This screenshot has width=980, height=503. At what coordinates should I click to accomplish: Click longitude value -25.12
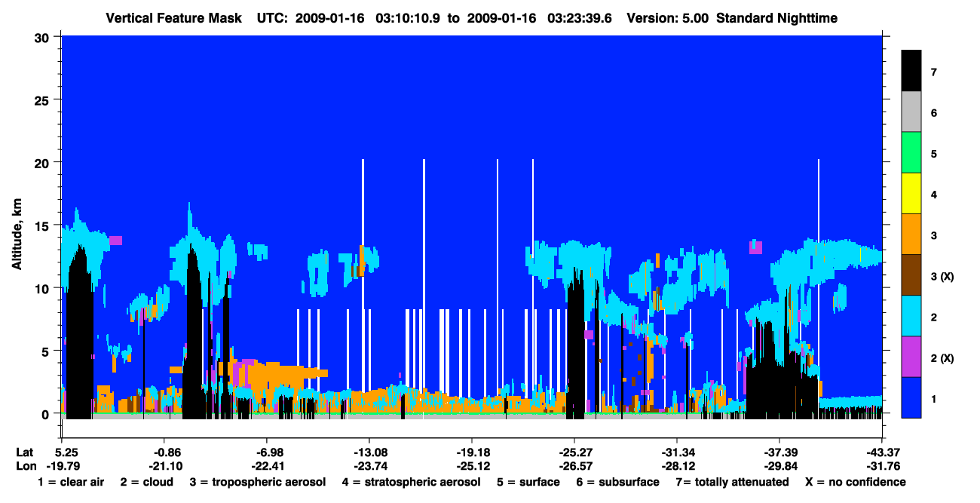pyautogui.click(x=472, y=465)
